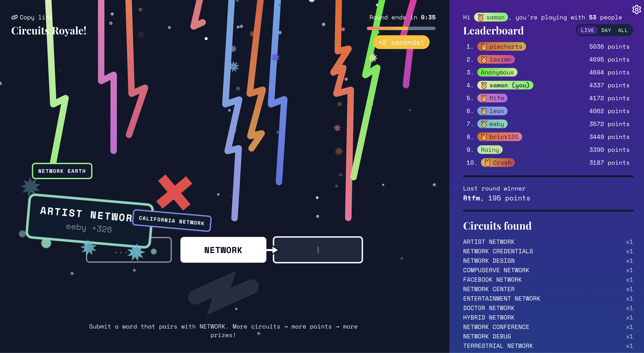Select the NETWORK EARTH circuit tag

62,171
